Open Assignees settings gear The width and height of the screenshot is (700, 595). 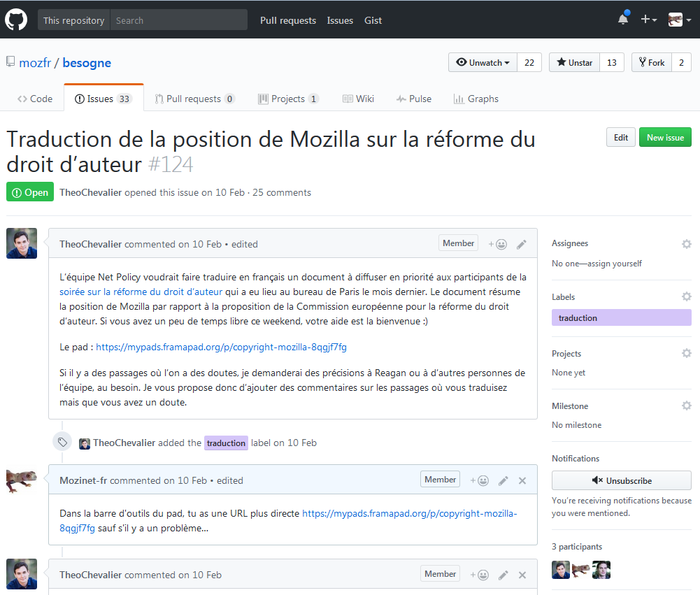(x=687, y=244)
